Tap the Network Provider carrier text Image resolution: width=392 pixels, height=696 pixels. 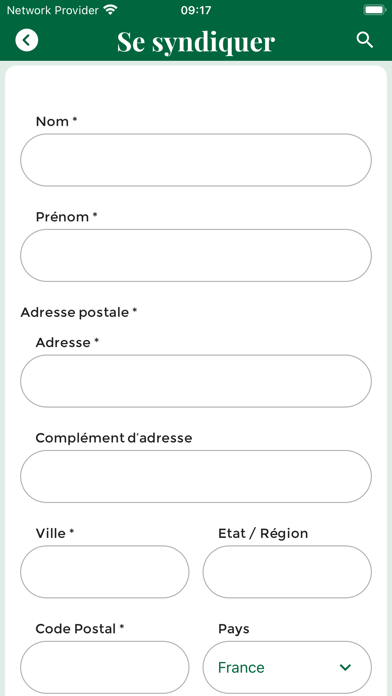tap(52, 10)
